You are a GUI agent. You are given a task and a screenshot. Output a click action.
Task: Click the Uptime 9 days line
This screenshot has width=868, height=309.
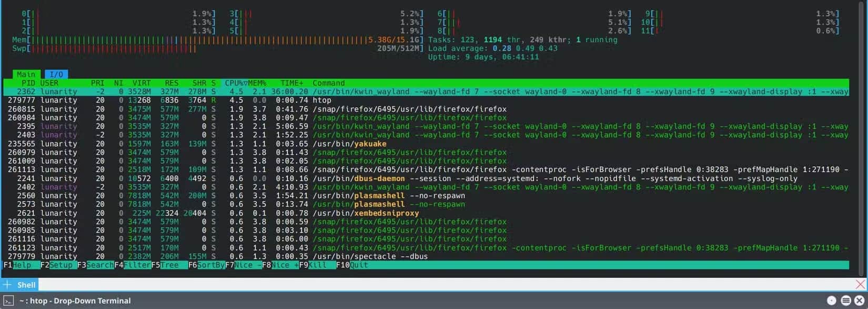[483, 57]
